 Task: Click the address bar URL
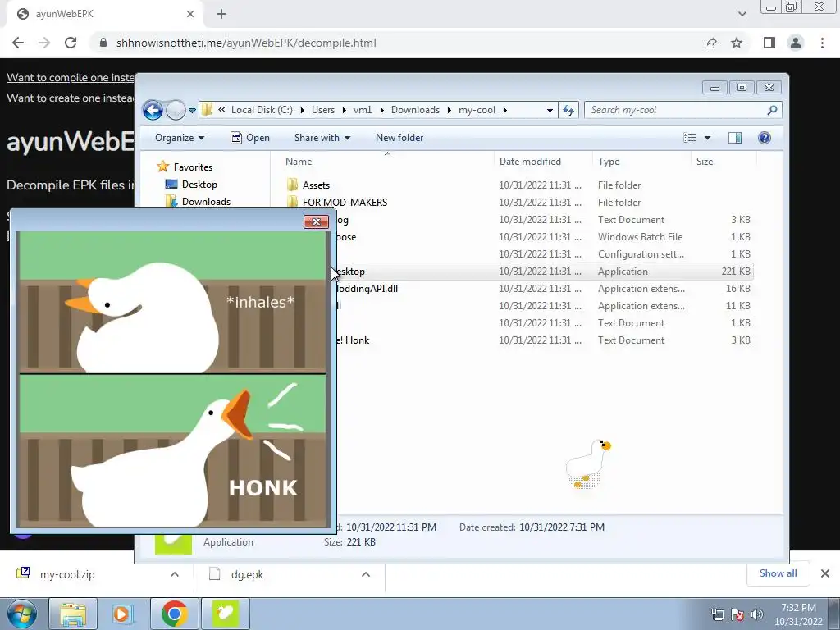246,43
